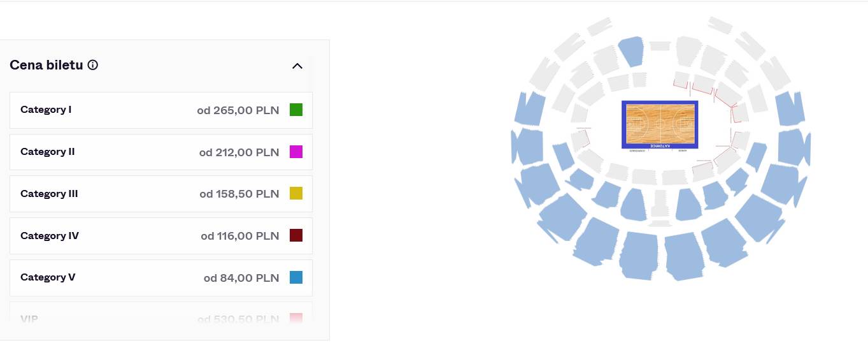The image size is (868, 343).
Task: Pick the Category IV label
Action: 50,236
